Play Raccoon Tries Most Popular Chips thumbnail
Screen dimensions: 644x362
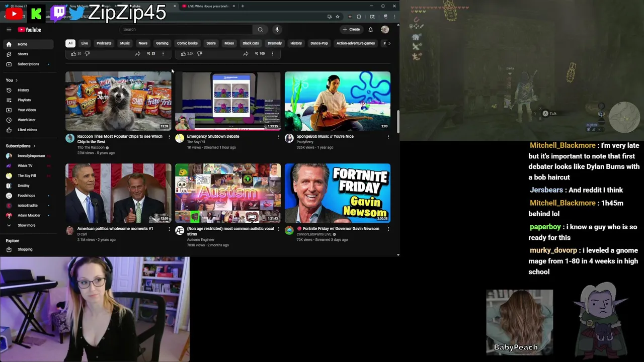pyautogui.click(x=118, y=101)
